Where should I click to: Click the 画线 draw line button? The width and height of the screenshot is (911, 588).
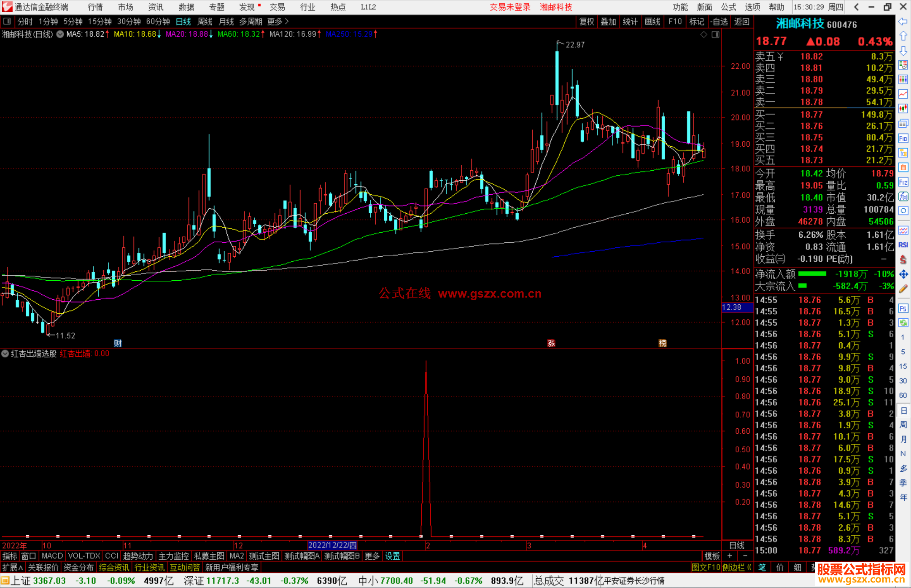click(x=652, y=21)
